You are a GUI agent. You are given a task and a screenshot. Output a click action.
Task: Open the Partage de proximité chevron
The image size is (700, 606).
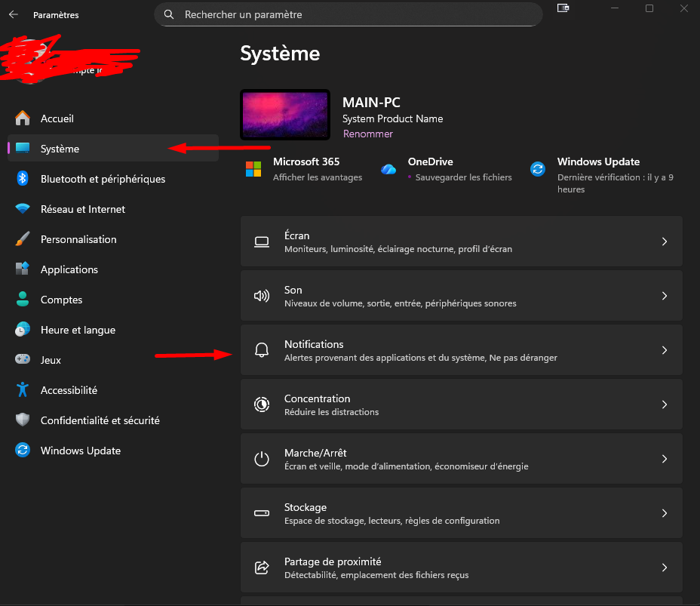coord(665,568)
